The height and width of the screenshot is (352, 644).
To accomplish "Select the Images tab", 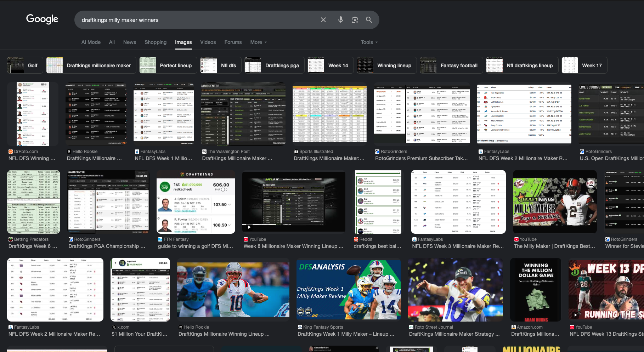I will tap(183, 42).
